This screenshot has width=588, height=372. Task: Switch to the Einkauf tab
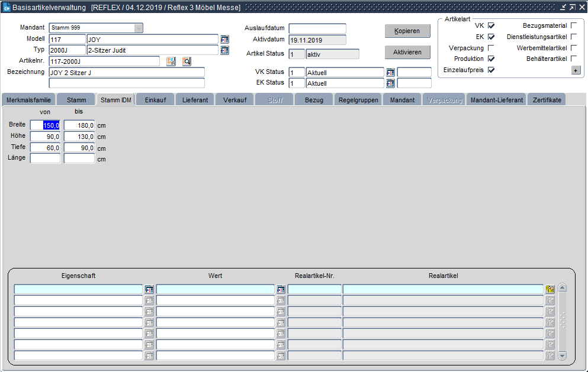(x=155, y=100)
